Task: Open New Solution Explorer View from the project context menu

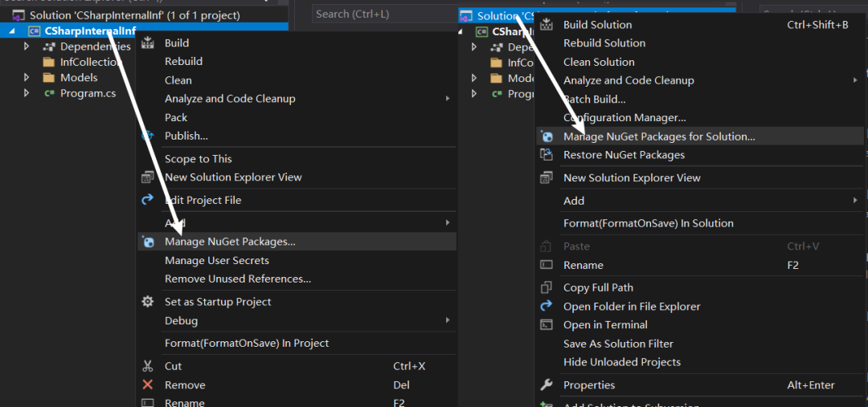Action: coord(297,177)
